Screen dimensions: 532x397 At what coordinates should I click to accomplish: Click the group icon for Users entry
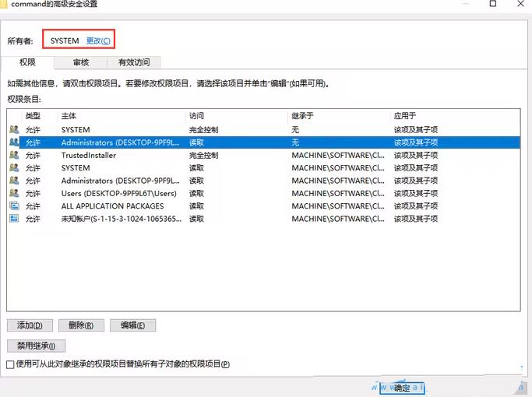click(14, 193)
